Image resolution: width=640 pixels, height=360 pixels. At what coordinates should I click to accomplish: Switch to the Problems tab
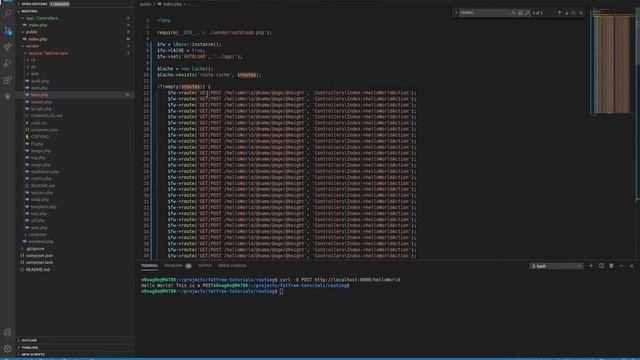(173, 266)
